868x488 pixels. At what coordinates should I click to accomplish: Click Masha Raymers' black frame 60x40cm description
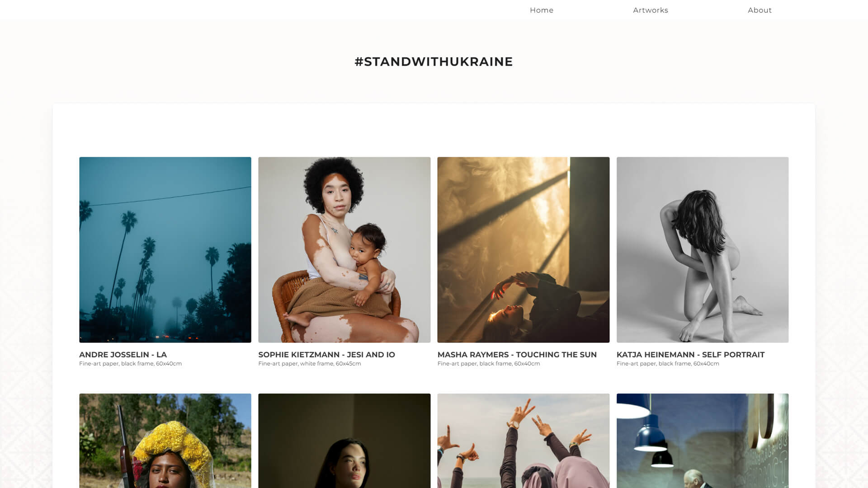(488, 363)
